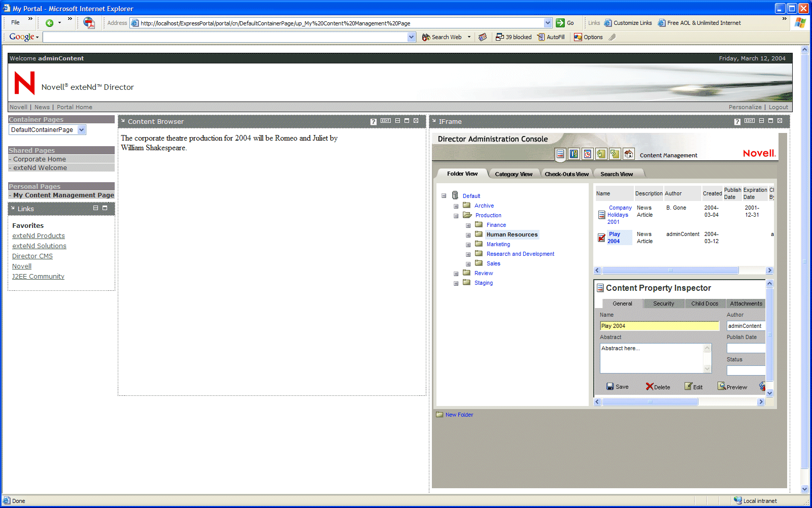Click the New Folder icon
The height and width of the screenshot is (508, 812).
(439, 415)
